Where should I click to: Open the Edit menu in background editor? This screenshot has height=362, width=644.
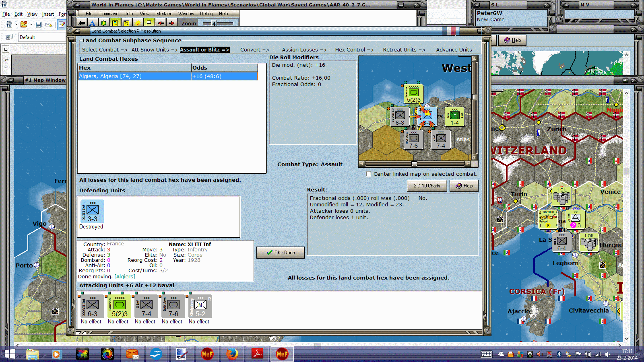point(19,14)
